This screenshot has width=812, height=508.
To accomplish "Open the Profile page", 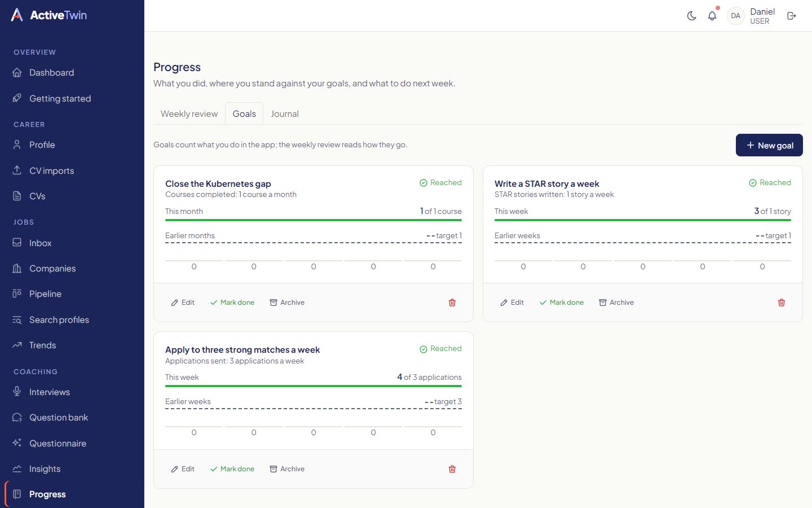I will click(x=72, y=144).
